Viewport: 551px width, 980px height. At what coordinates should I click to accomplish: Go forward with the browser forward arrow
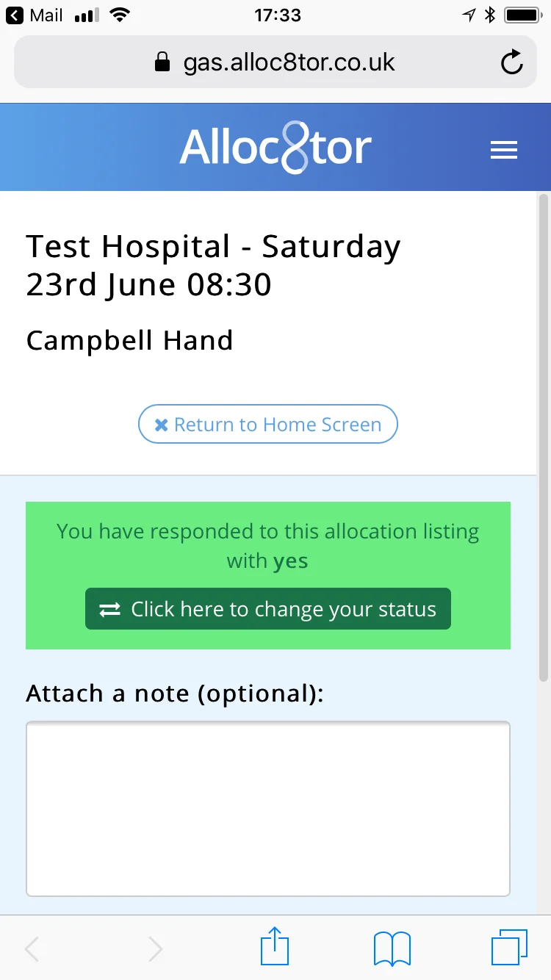coord(155,949)
